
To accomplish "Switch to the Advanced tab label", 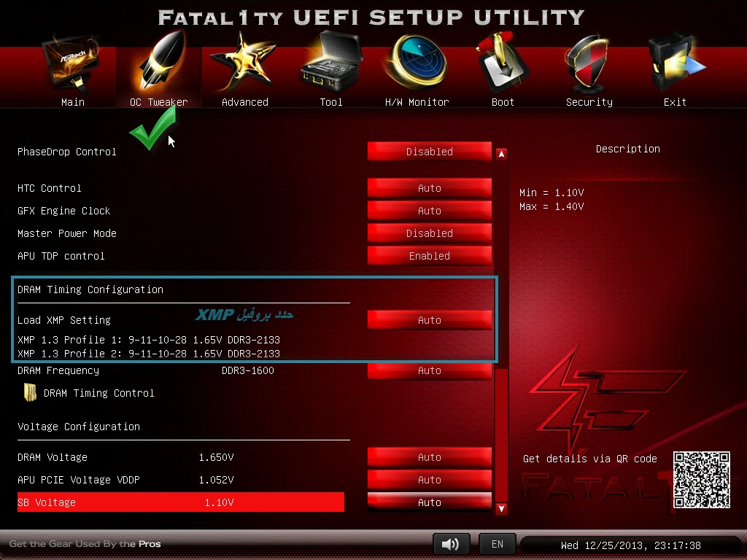I will pos(245,102).
